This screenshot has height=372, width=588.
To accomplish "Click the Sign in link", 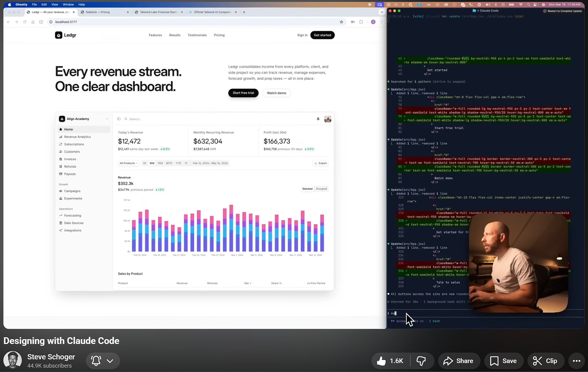I will click(x=302, y=35).
